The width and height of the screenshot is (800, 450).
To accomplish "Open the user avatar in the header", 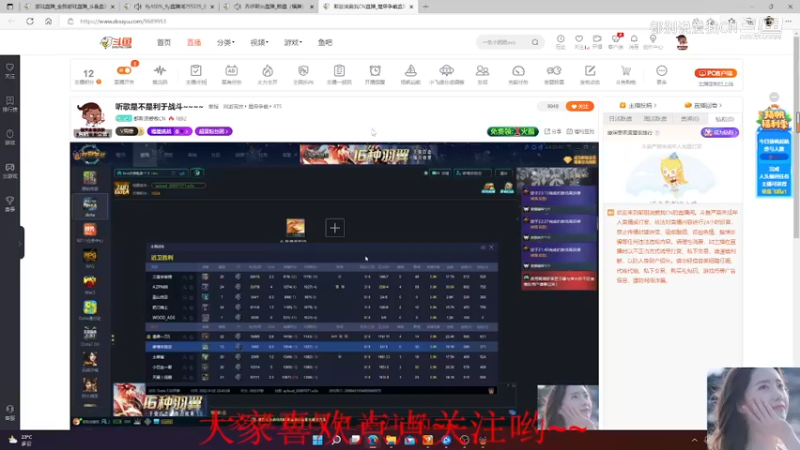I will coord(682,42).
